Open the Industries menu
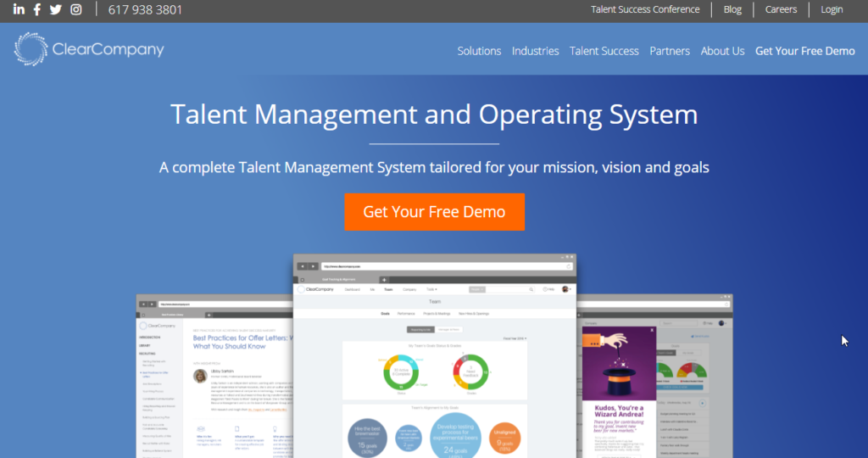Image resolution: width=868 pixels, height=458 pixels. coord(536,51)
